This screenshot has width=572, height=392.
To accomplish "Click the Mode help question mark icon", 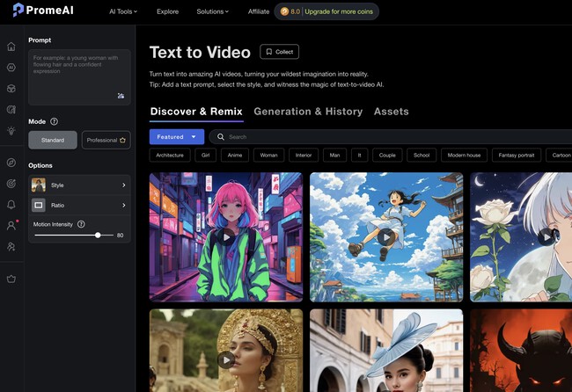I will coord(55,121).
